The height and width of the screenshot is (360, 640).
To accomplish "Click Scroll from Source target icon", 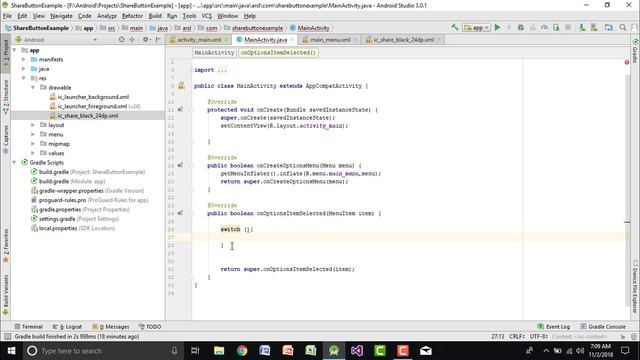I will pos(122,40).
